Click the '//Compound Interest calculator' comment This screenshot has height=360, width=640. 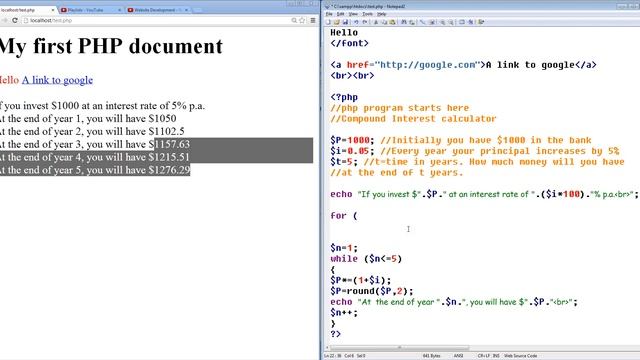[x=413, y=119]
